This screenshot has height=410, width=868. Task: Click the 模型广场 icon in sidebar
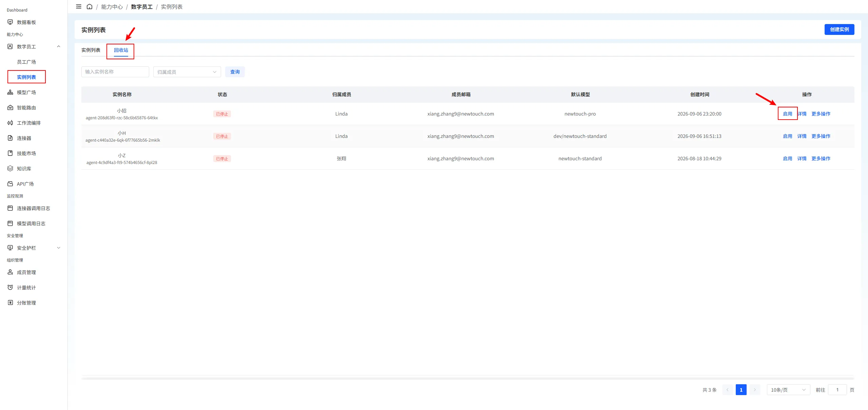click(x=10, y=92)
